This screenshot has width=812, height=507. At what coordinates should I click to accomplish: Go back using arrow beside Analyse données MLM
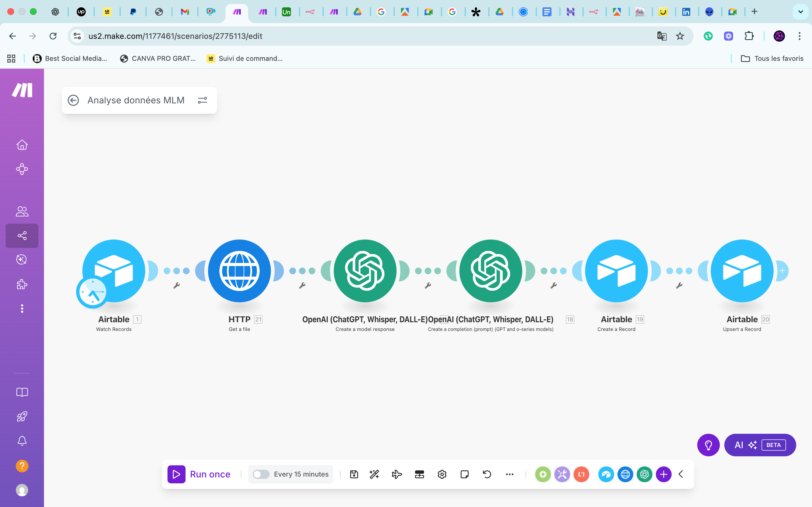pyautogui.click(x=73, y=100)
